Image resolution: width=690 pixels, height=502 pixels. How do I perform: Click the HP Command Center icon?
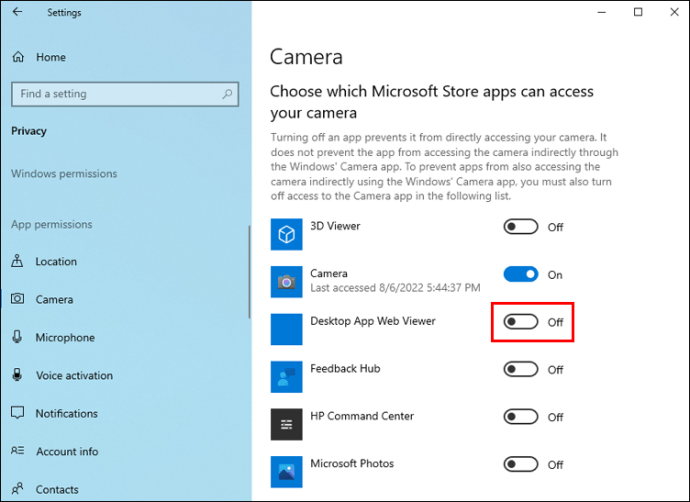coord(286,424)
